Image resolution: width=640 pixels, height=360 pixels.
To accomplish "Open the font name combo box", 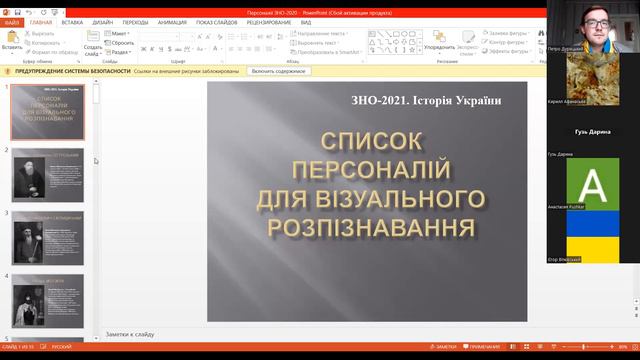I will 160,37.
